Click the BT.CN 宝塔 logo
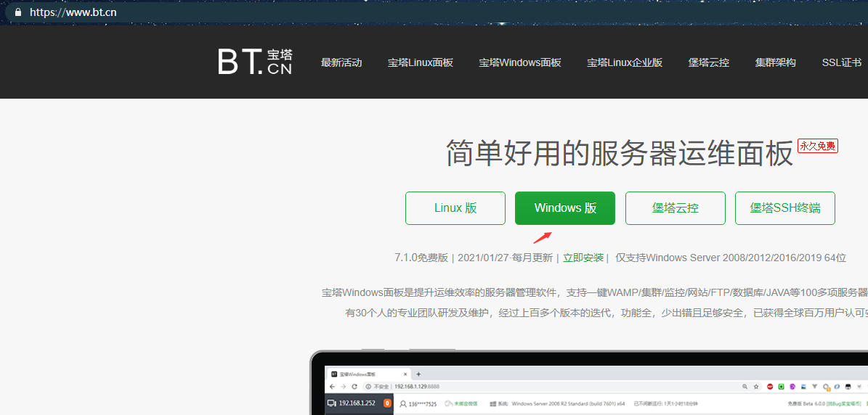This screenshot has width=868, height=415. [255, 62]
